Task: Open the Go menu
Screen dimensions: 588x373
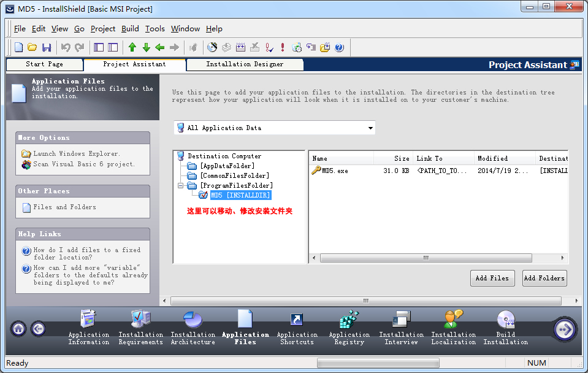Action: click(x=79, y=29)
